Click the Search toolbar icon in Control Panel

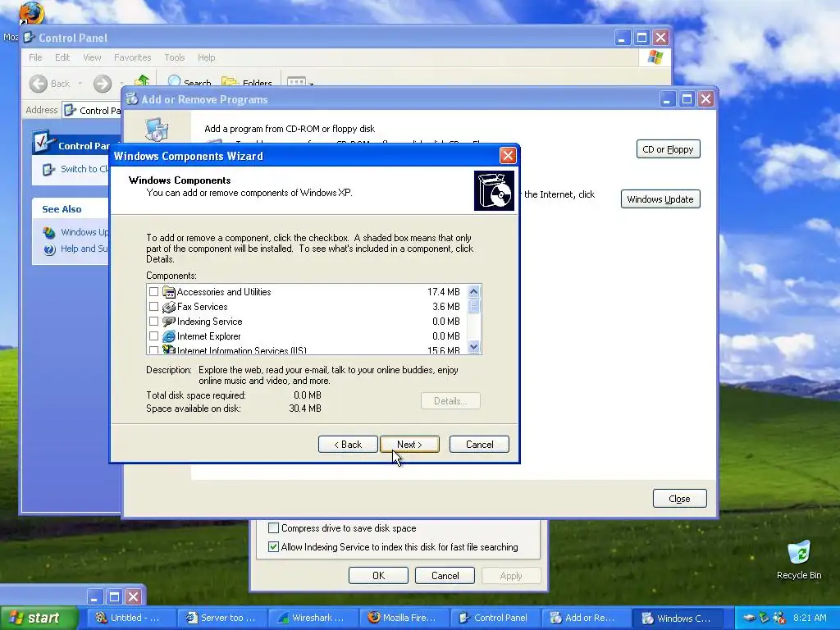(x=174, y=81)
